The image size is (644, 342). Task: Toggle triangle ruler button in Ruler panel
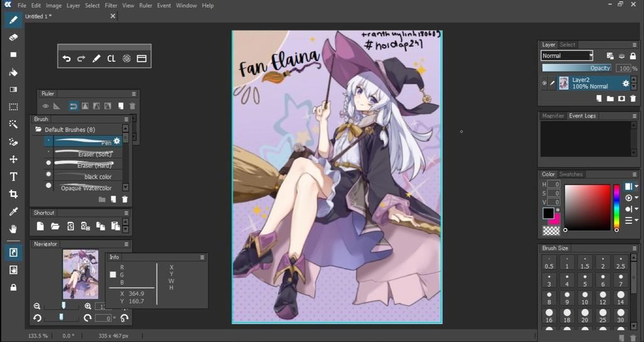(57, 106)
